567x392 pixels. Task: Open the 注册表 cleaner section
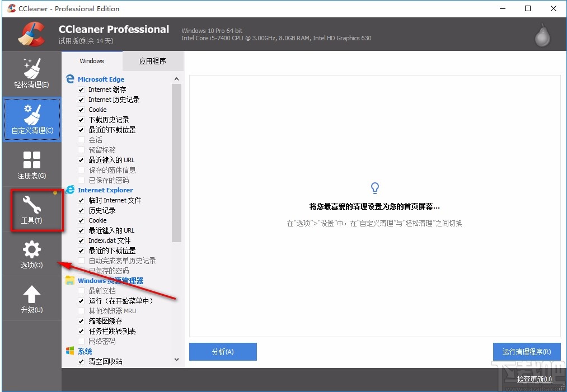(x=31, y=164)
